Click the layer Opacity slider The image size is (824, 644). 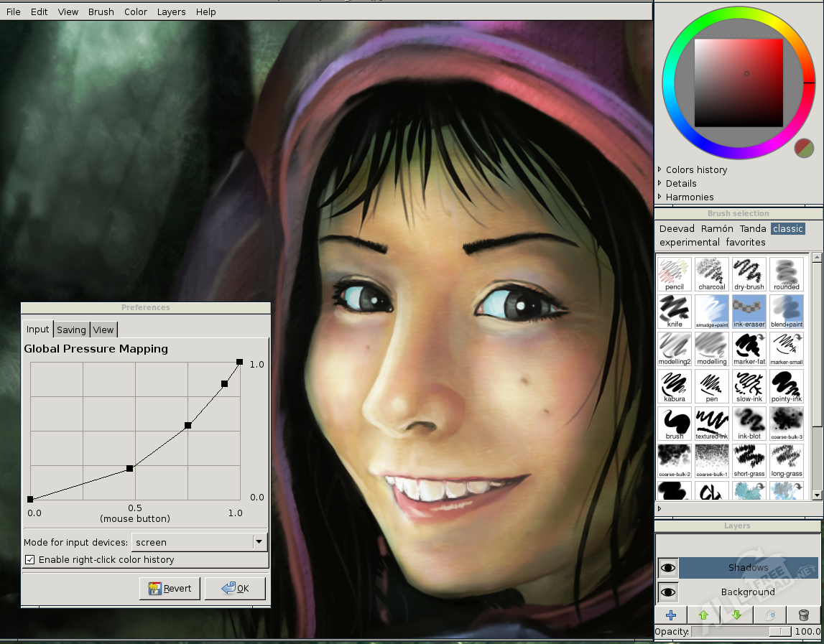[741, 631]
